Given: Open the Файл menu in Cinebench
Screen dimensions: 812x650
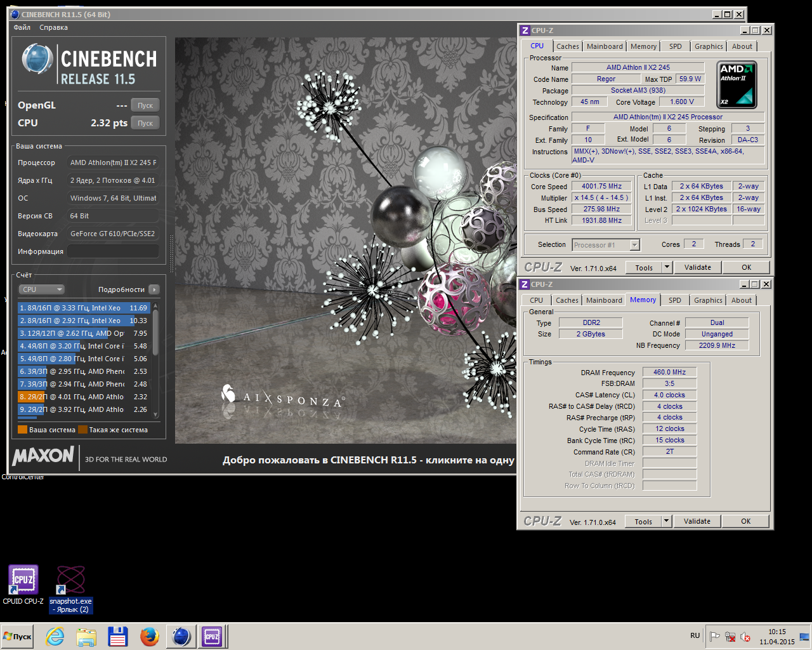Looking at the screenshot, I should coord(22,27).
